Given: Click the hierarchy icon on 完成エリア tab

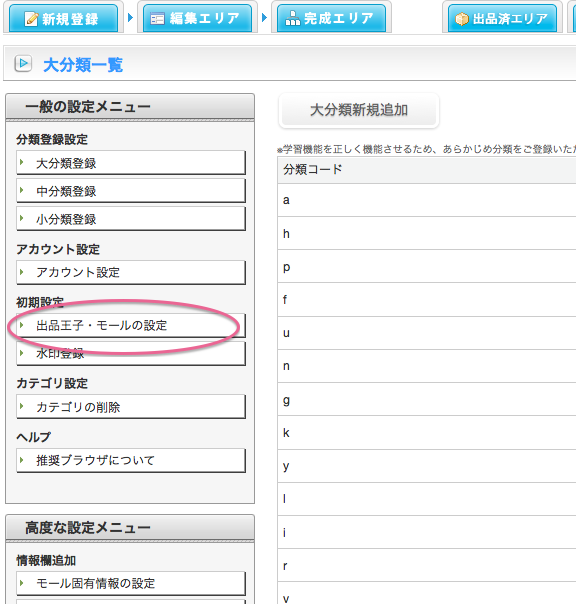Looking at the screenshot, I should click(292, 18).
